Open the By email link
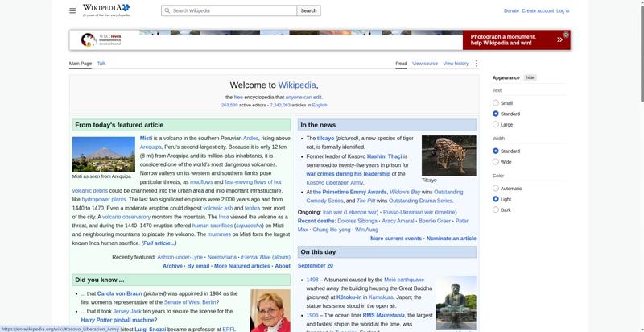This screenshot has height=332, width=644. pyautogui.click(x=198, y=266)
